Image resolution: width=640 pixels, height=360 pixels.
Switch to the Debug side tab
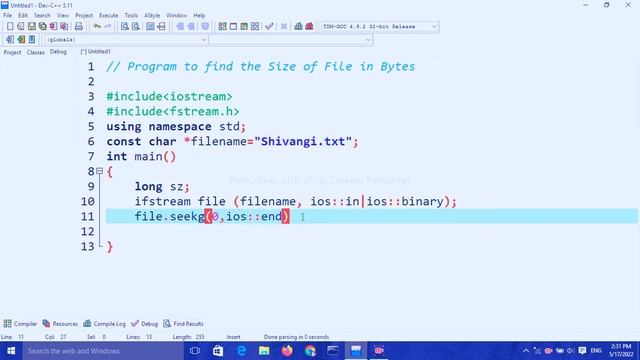[x=58, y=52]
